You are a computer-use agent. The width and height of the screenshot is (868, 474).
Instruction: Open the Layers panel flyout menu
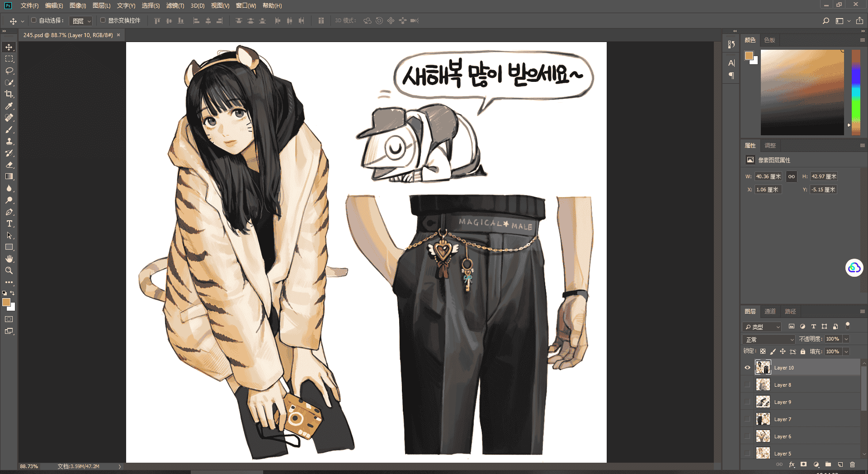tap(862, 312)
